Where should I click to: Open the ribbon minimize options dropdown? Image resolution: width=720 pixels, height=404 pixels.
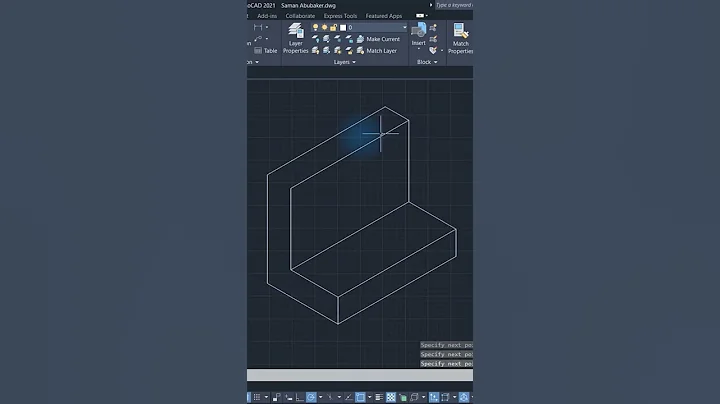[x=427, y=16]
